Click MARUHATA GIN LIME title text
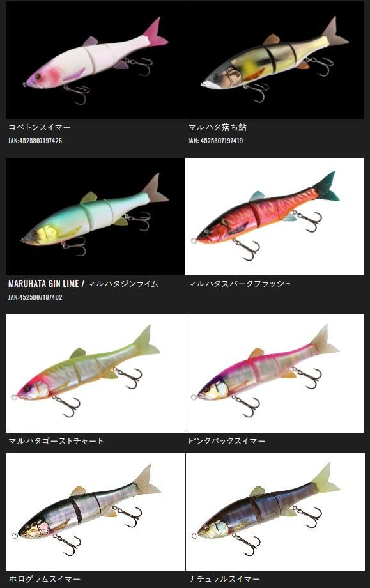370x588 pixels. [x=43, y=284]
